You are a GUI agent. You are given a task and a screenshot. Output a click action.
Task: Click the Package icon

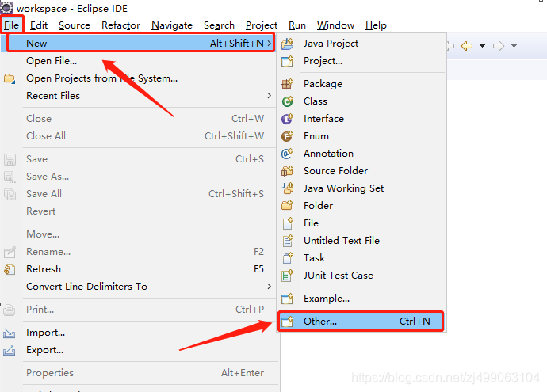pos(288,84)
